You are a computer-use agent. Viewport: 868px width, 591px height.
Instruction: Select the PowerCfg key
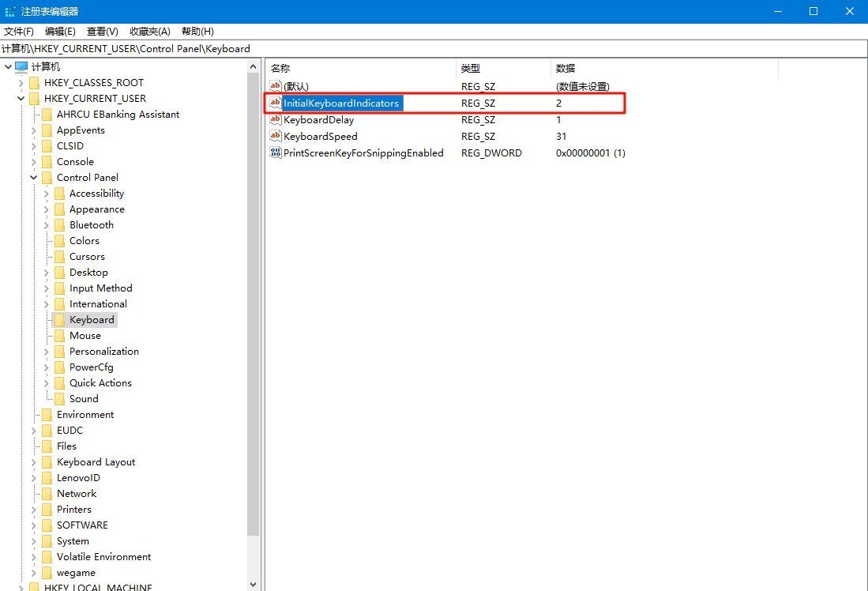92,367
